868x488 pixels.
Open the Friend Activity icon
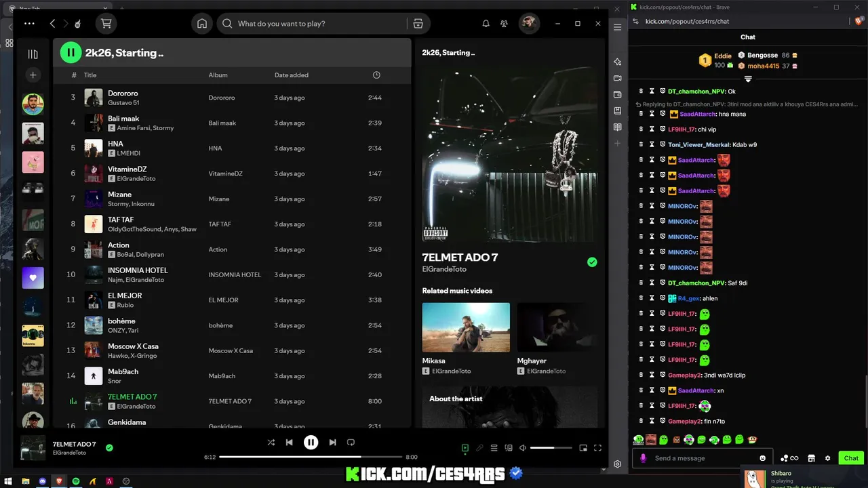504,23
